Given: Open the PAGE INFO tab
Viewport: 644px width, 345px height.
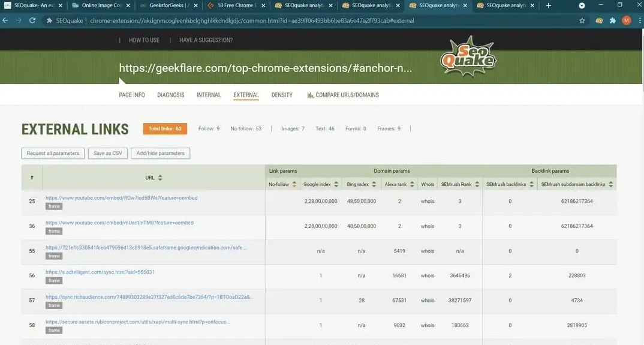Looking at the screenshot, I should coord(132,95).
